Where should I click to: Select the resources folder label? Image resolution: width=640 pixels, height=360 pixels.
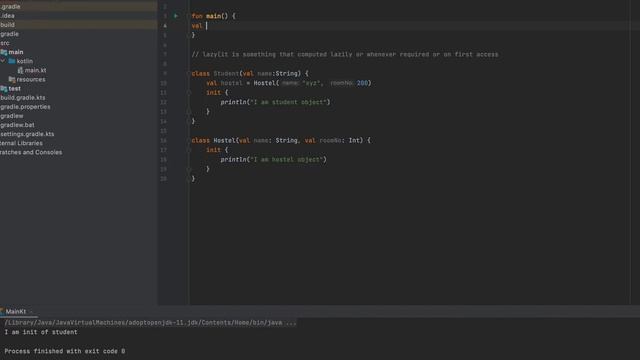coord(31,80)
